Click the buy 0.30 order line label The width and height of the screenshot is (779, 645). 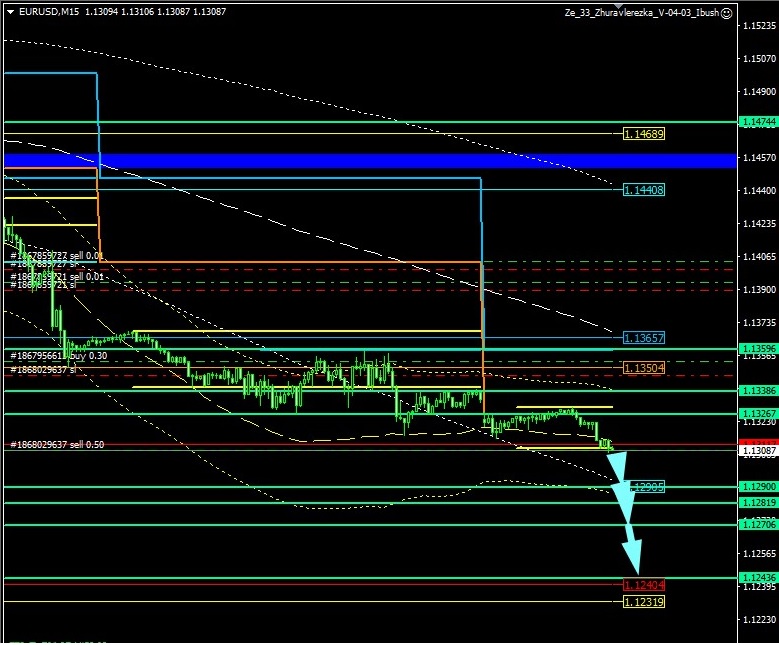[59, 355]
